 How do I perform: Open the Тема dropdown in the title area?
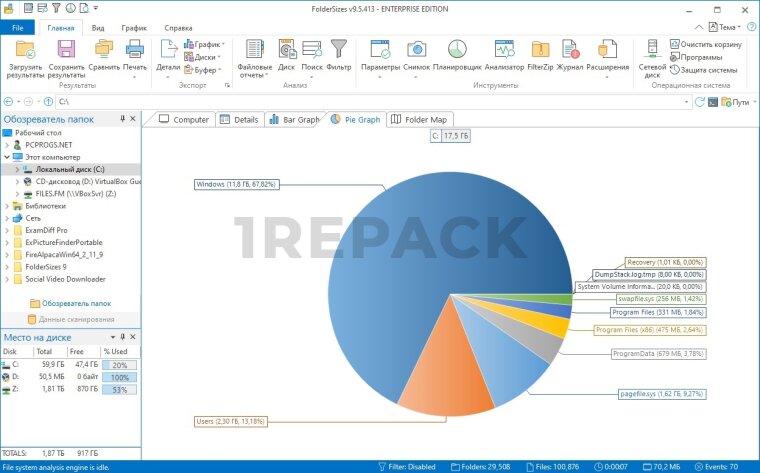coord(732,28)
